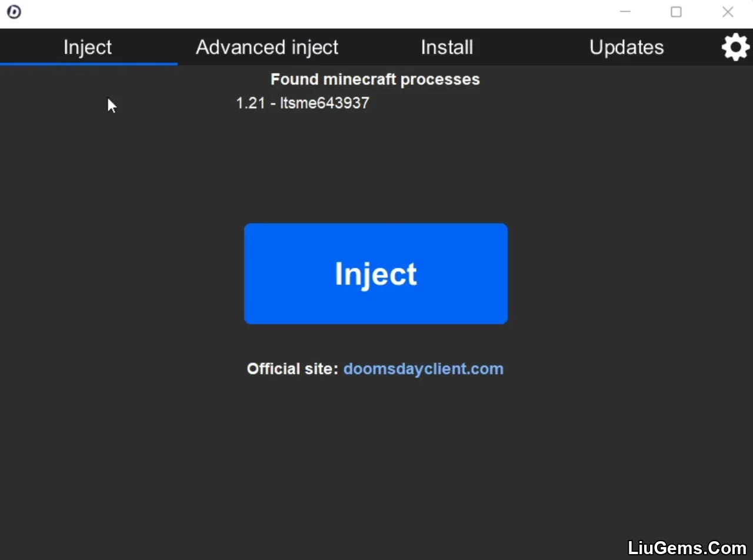Close the injector window
Image resolution: width=753 pixels, height=560 pixels.
pyautogui.click(x=728, y=12)
